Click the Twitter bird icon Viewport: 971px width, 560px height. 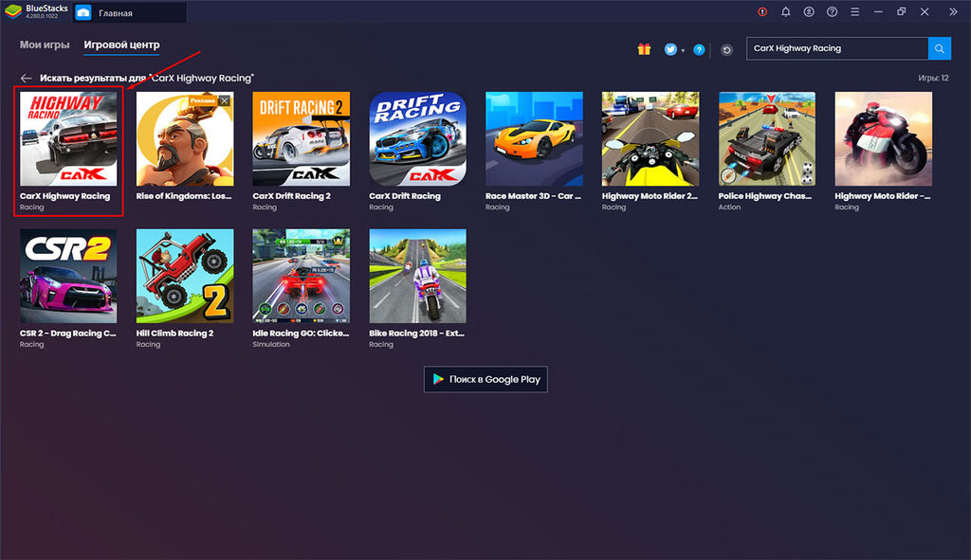[670, 49]
